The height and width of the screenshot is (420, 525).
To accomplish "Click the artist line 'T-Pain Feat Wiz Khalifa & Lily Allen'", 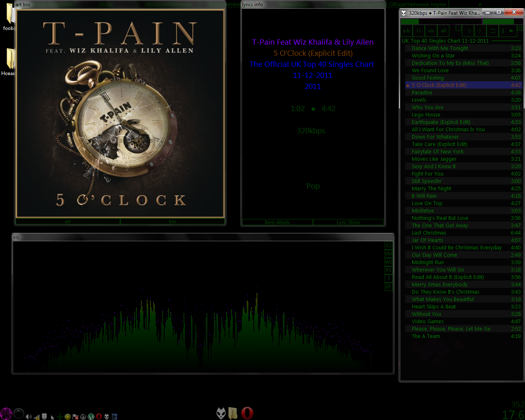I will (x=313, y=42).
